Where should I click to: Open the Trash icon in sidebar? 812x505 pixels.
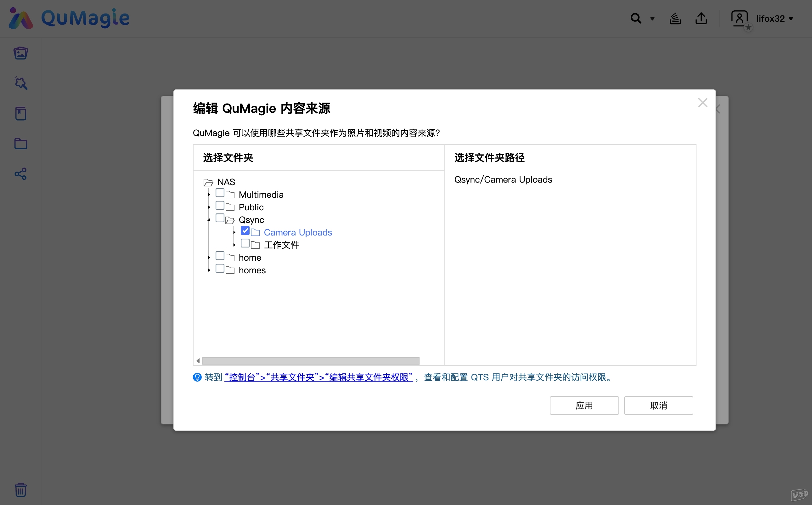click(x=21, y=490)
